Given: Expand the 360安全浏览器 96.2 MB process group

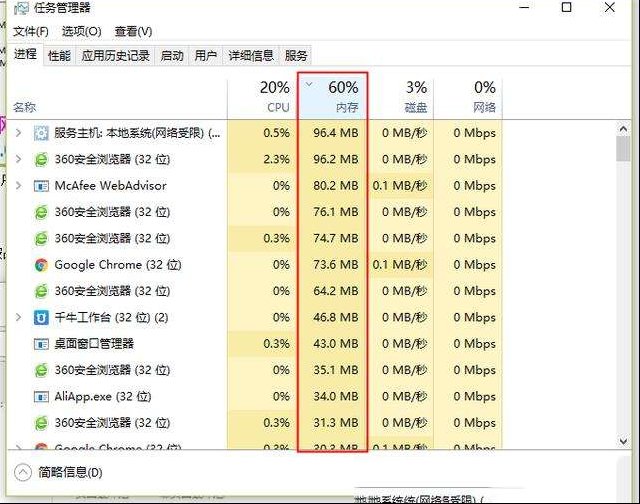Looking at the screenshot, I should point(18,159).
